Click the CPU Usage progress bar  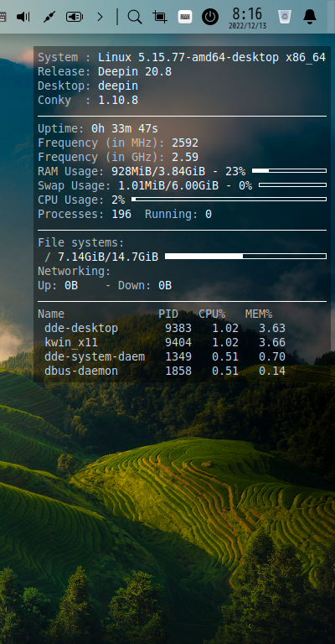[229, 200]
